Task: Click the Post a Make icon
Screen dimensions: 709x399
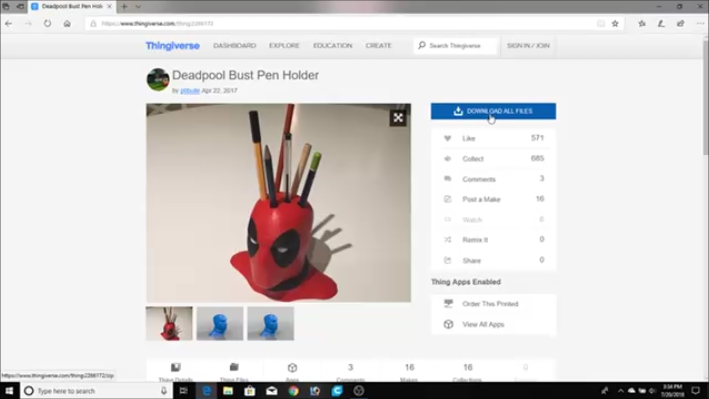Action: [447, 199]
